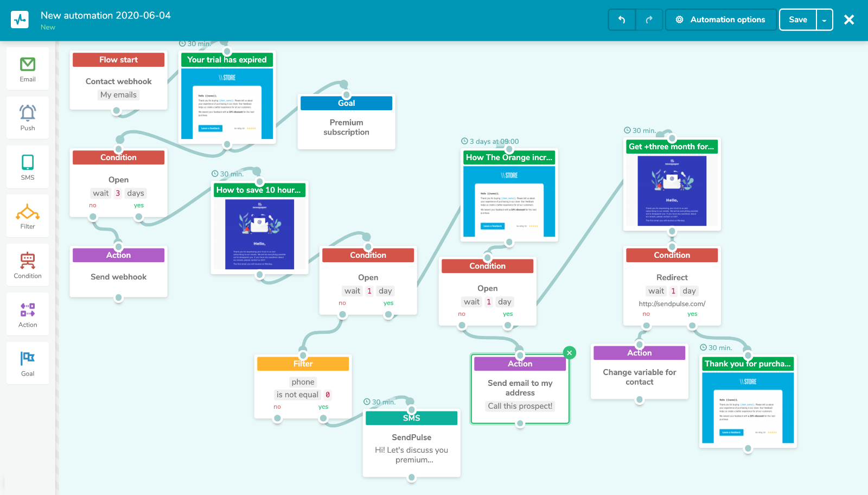
Task: Select the SMS element in the sidebar
Action: (27, 167)
